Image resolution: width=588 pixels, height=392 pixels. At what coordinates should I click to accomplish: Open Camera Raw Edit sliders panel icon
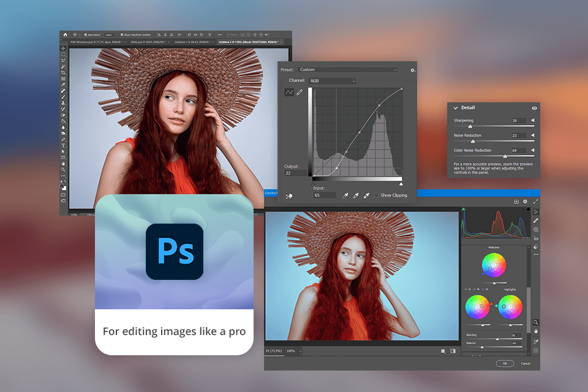pos(536,212)
